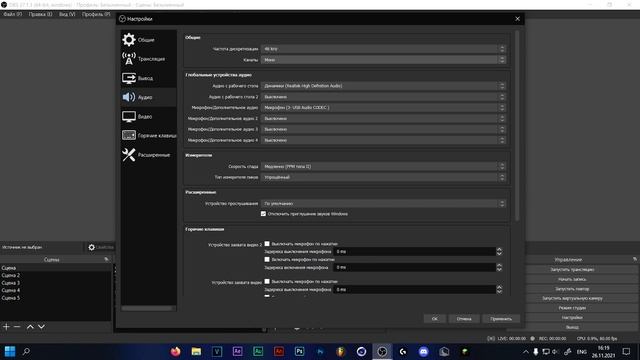Open the Аудио с рабочего стола 2 dropdown
640x360 pixels.
383,97
